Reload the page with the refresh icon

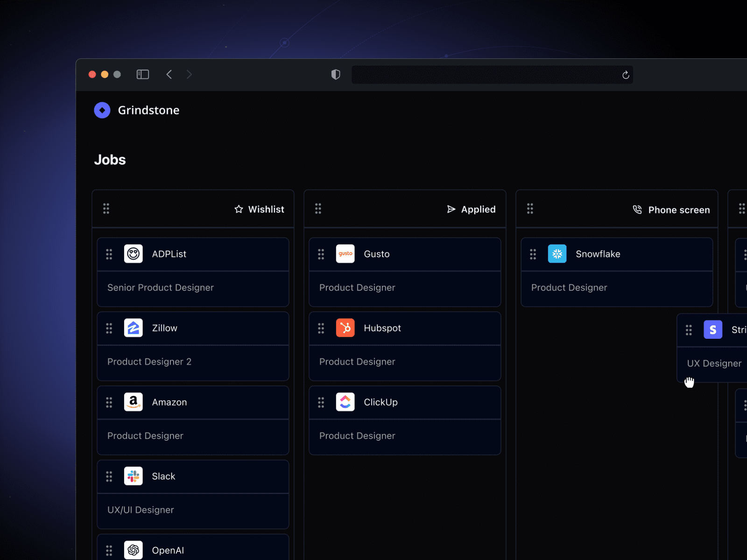click(626, 75)
